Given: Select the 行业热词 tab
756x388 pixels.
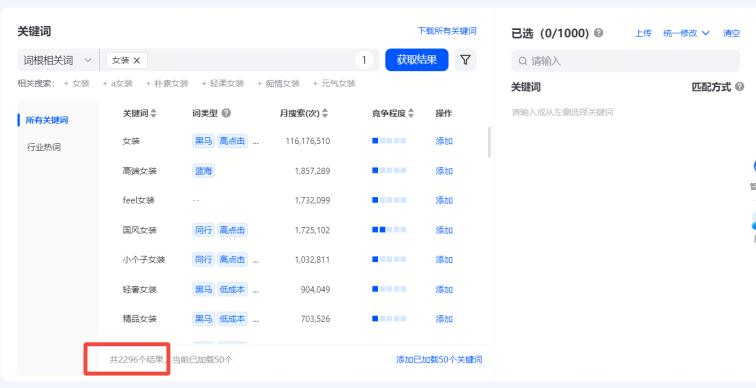Looking at the screenshot, I should pyautogui.click(x=43, y=147).
